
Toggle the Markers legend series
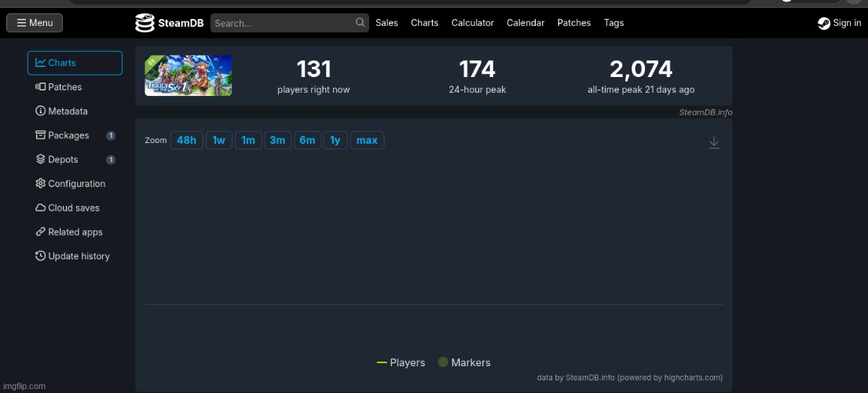[464, 362]
